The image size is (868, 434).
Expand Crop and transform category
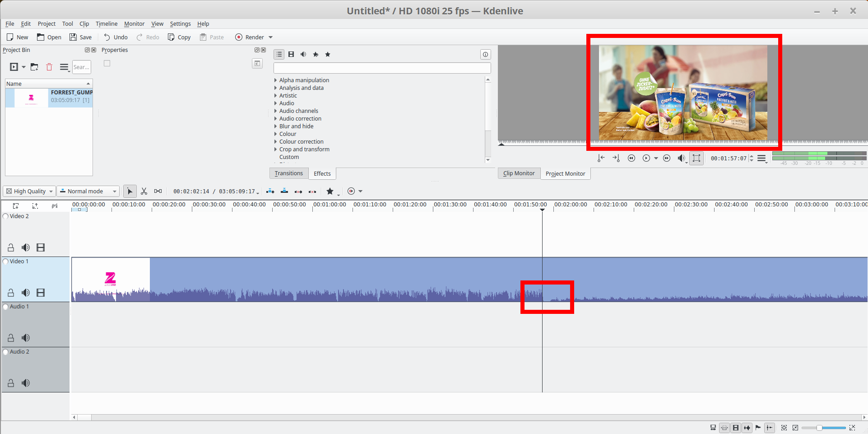[275, 149]
